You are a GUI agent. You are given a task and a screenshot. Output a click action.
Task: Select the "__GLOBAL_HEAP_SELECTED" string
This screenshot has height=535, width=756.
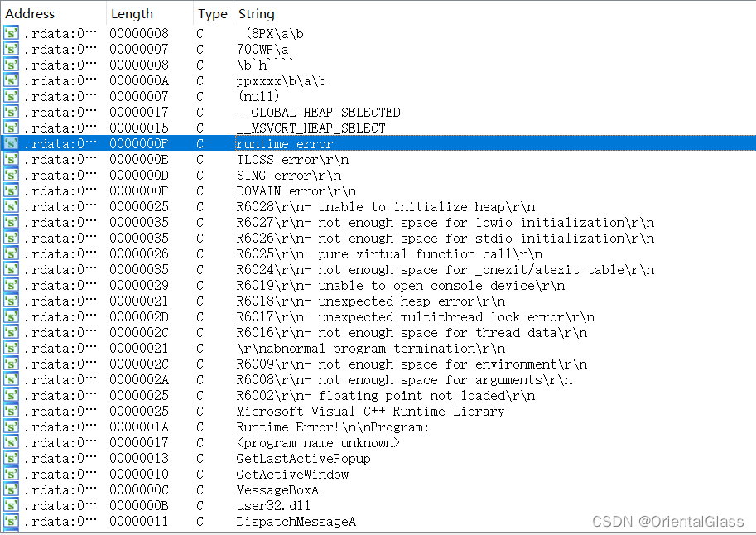coord(318,113)
